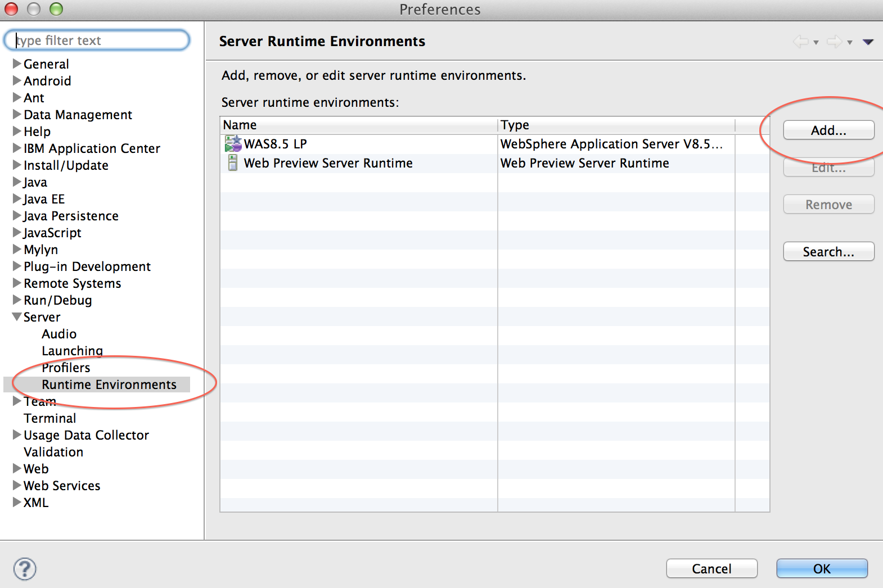Select the WAS8.5 LP runtime row
Screen dimensions: 883x588
(495, 144)
